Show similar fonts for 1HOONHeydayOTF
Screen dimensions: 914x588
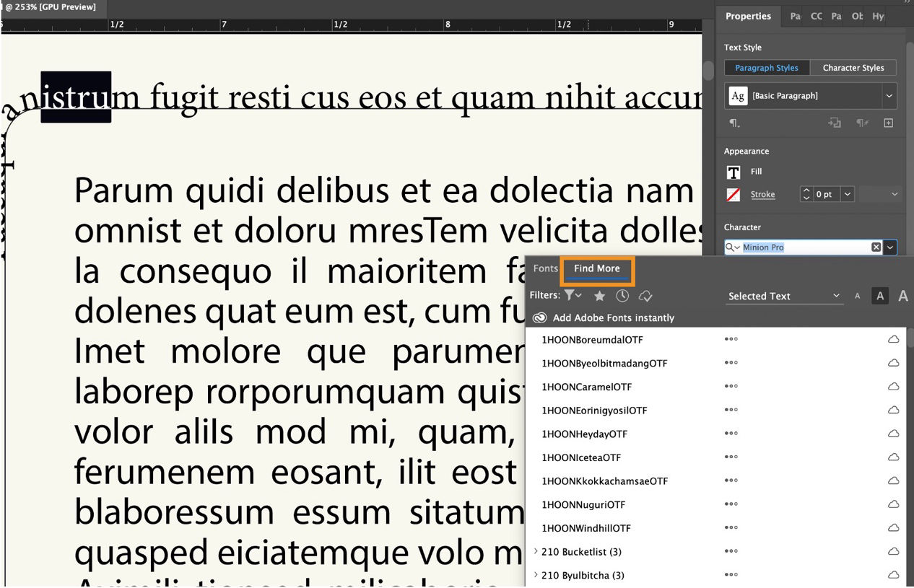(x=731, y=434)
